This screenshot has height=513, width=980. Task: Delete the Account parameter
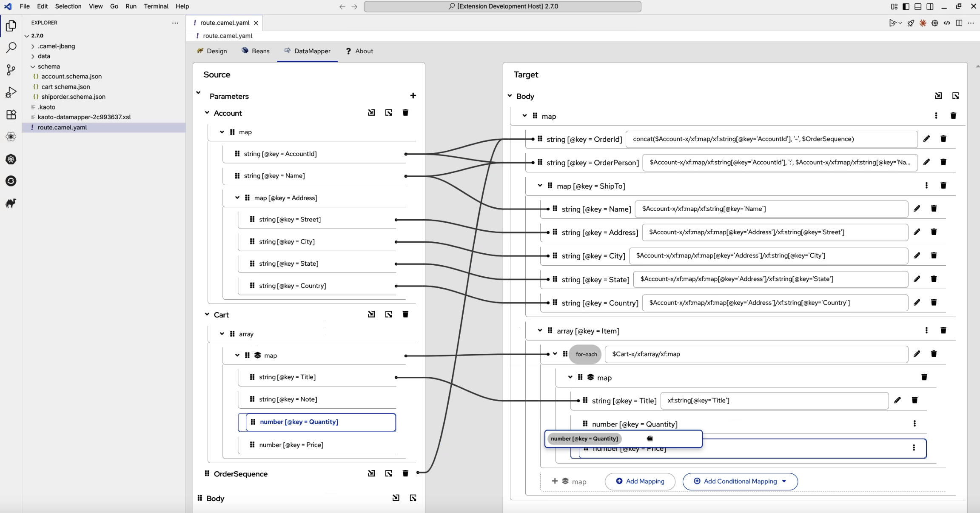tap(405, 113)
